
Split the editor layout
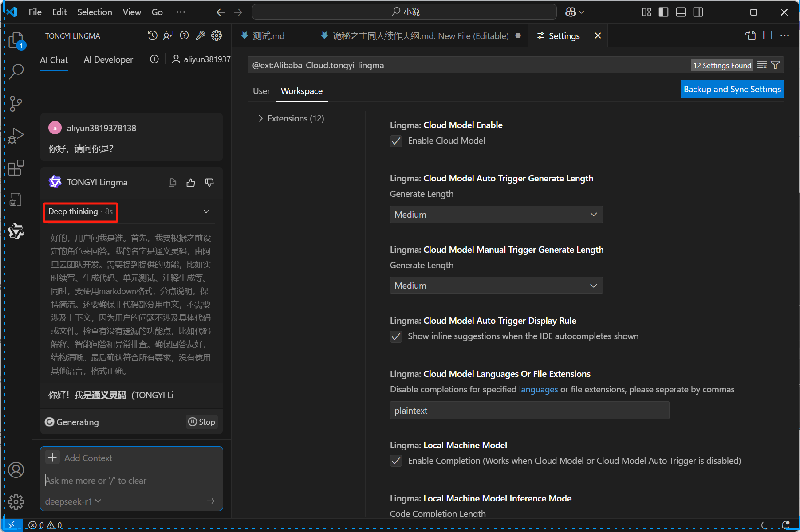[768, 35]
